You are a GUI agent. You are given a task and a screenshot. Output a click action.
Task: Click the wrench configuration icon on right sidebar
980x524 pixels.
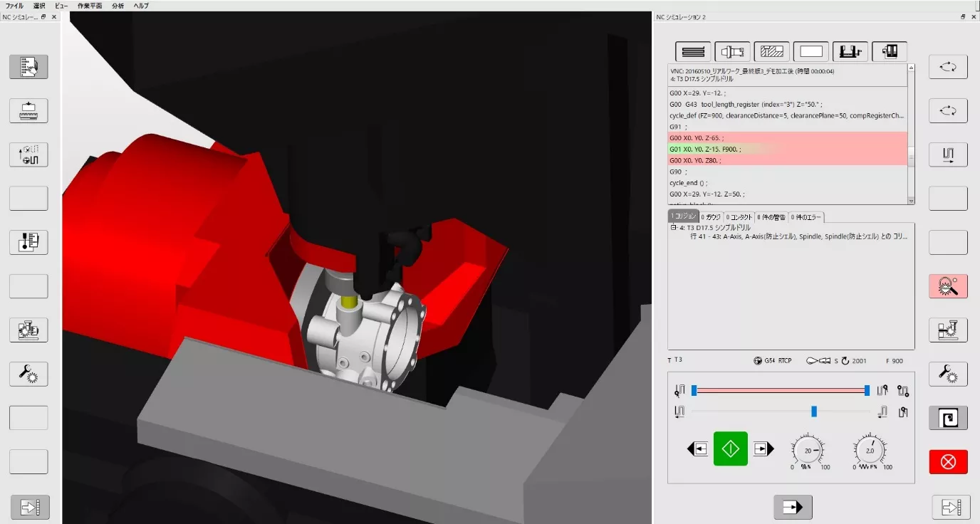(x=948, y=374)
